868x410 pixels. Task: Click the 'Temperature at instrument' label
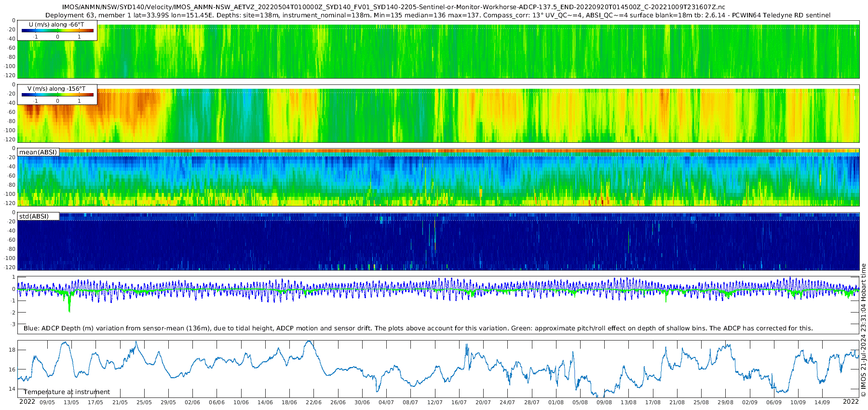click(x=67, y=392)
